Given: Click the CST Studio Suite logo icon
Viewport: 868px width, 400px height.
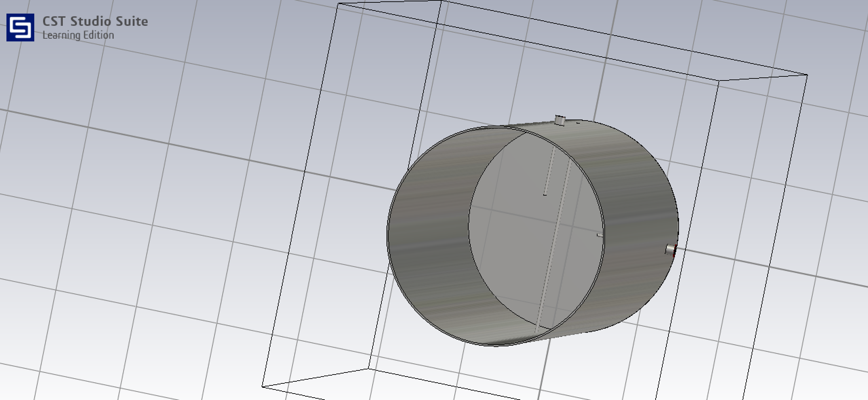Looking at the screenshot, I should 20,27.
